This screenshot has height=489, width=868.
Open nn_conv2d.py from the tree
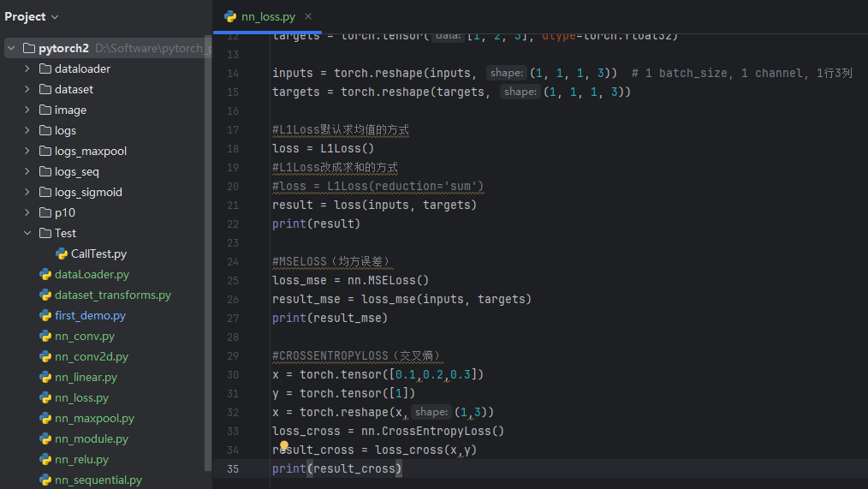click(x=92, y=356)
